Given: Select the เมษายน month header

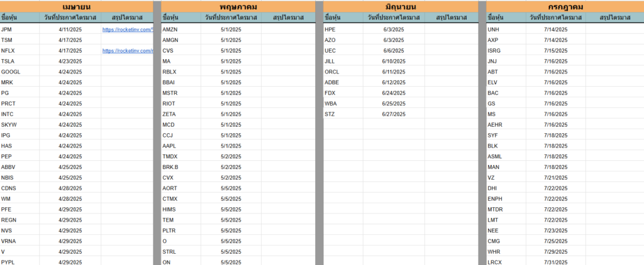Looking at the screenshot, I should click(x=76, y=7).
